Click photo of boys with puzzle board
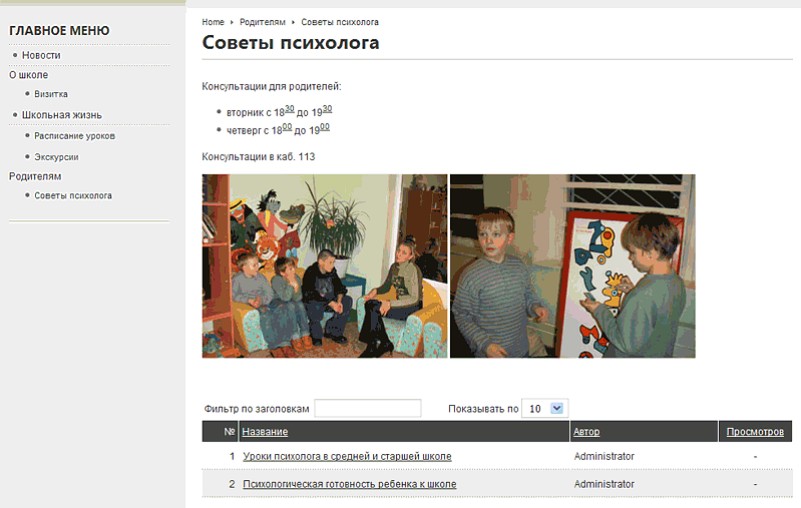Image resolution: width=801 pixels, height=508 pixels. (573, 266)
